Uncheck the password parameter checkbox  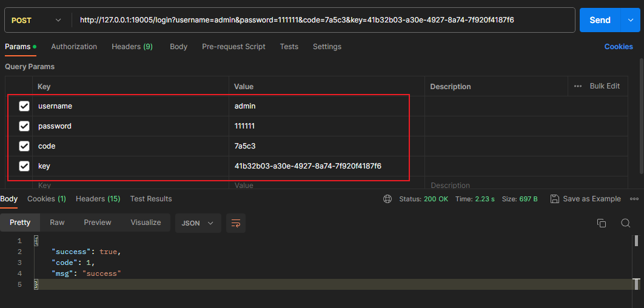24,126
